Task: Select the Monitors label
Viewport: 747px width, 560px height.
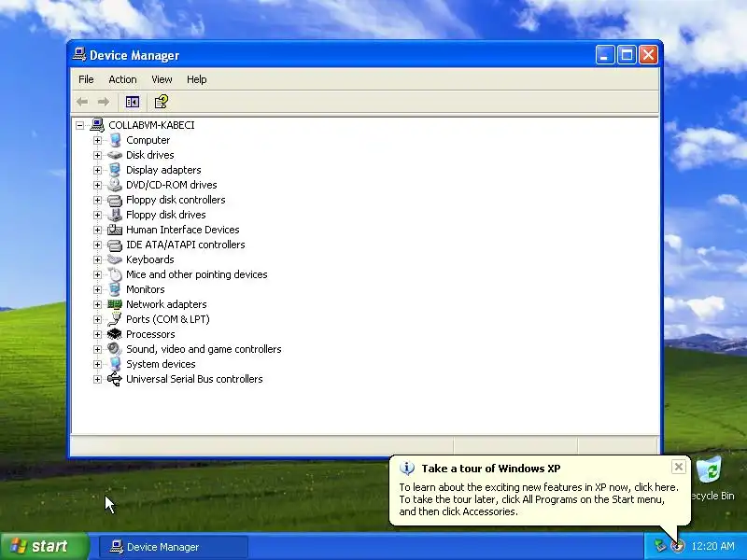Action: click(146, 289)
